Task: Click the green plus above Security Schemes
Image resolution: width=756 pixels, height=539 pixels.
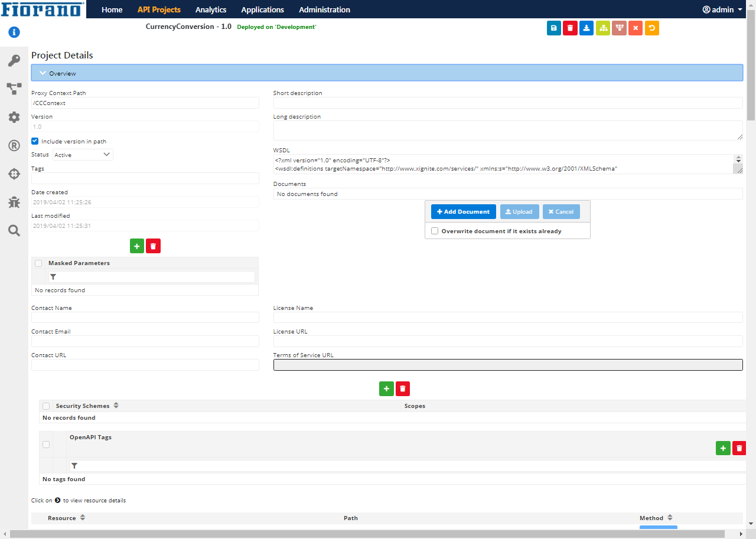Action: point(386,388)
